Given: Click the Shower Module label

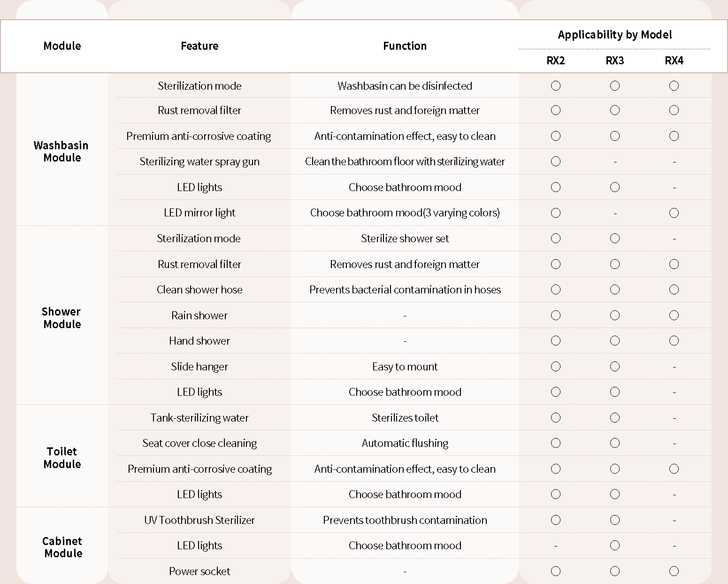Looking at the screenshot, I should [61, 318].
